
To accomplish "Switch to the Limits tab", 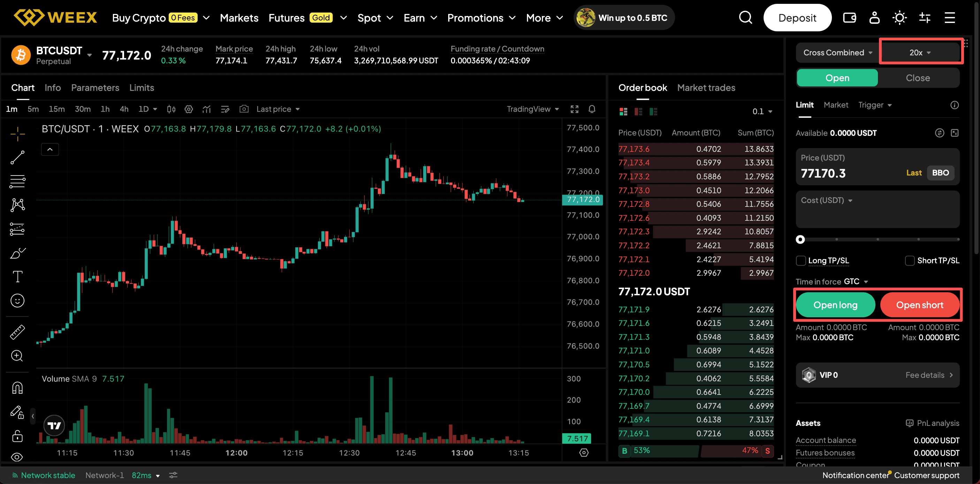I will coord(141,88).
